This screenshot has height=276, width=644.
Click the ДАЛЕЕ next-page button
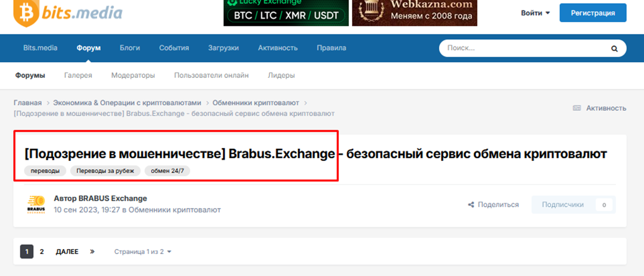click(x=67, y=252)
